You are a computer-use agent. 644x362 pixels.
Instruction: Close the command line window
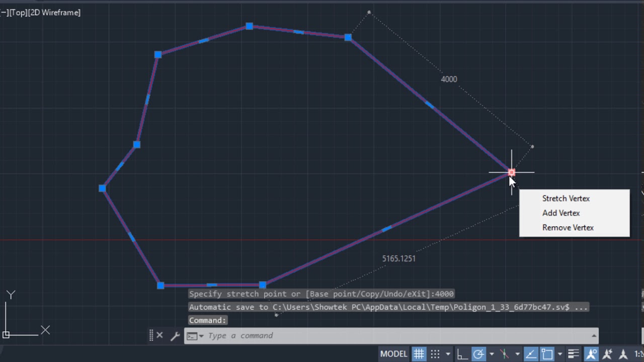click(159, 335)
